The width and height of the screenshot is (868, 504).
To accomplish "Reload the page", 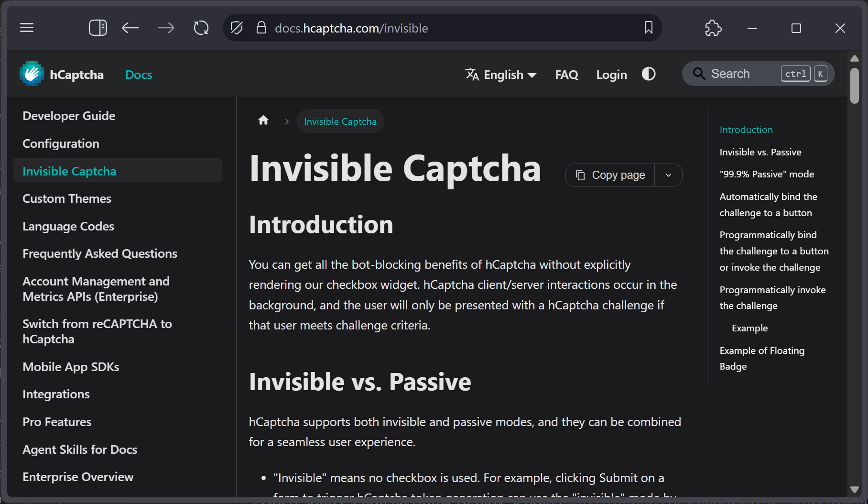I will click(x=201, y=28).
